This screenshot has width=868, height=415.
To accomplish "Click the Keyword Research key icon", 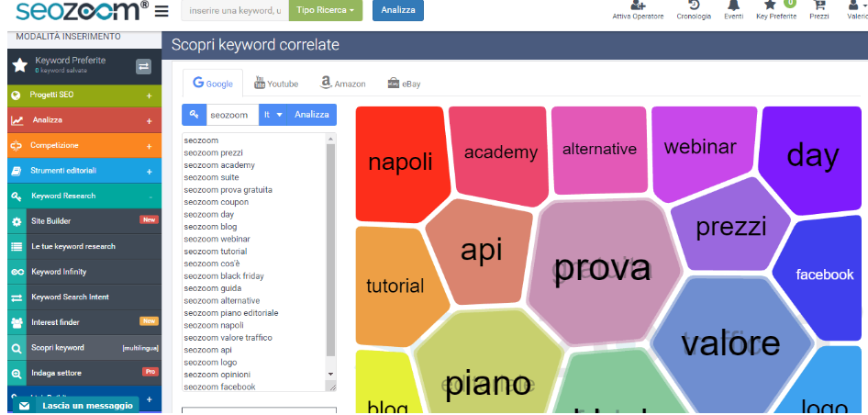I will coord(17,196).
